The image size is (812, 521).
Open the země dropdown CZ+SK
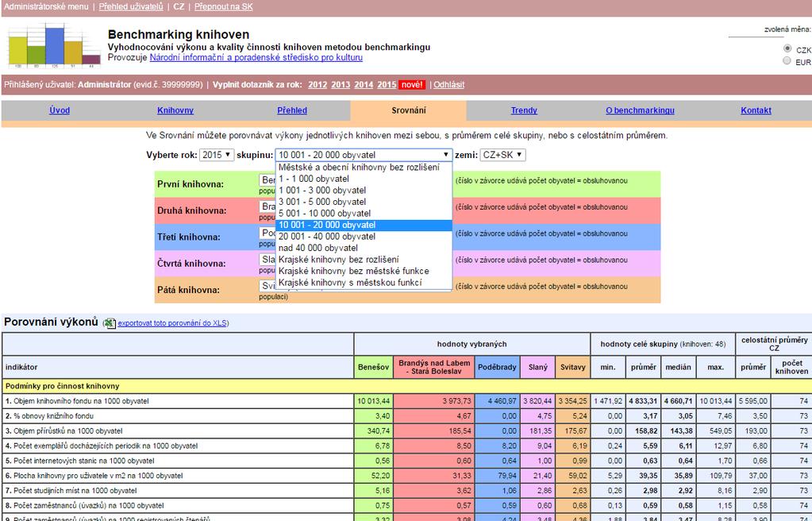[502, 155]
